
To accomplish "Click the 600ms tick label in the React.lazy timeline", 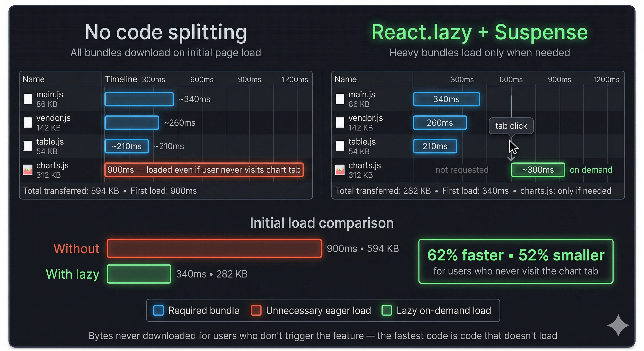I will (511, 80).
